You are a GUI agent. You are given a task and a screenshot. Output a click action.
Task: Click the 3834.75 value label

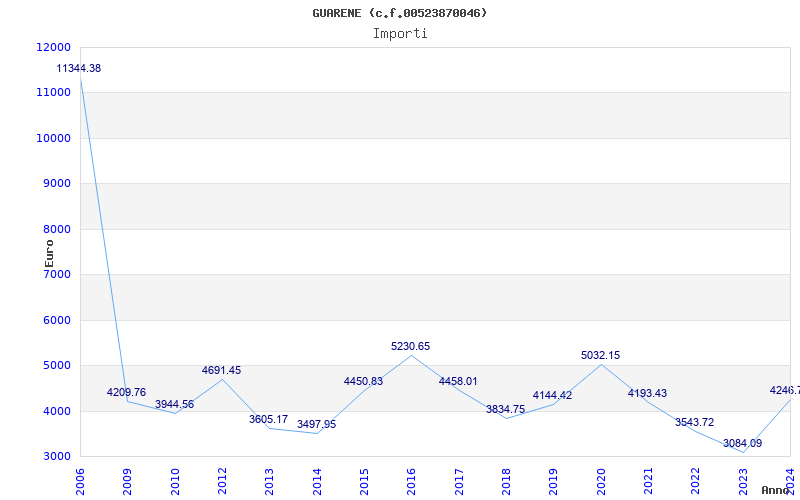click(x=505, y=409)
